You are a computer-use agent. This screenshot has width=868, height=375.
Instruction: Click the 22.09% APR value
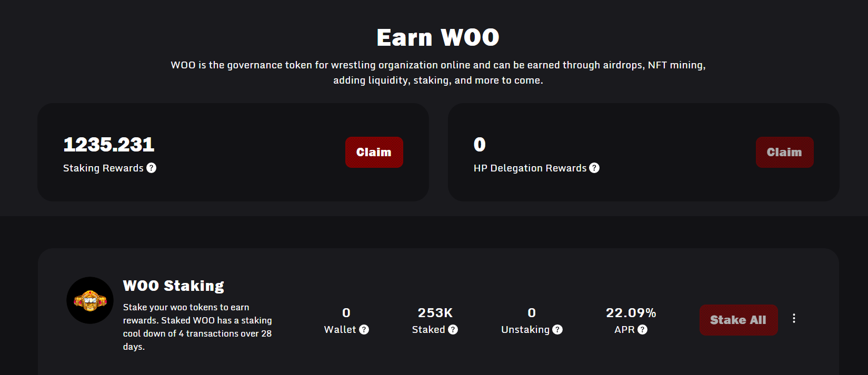pyautogui.click(x=631, y=313)
